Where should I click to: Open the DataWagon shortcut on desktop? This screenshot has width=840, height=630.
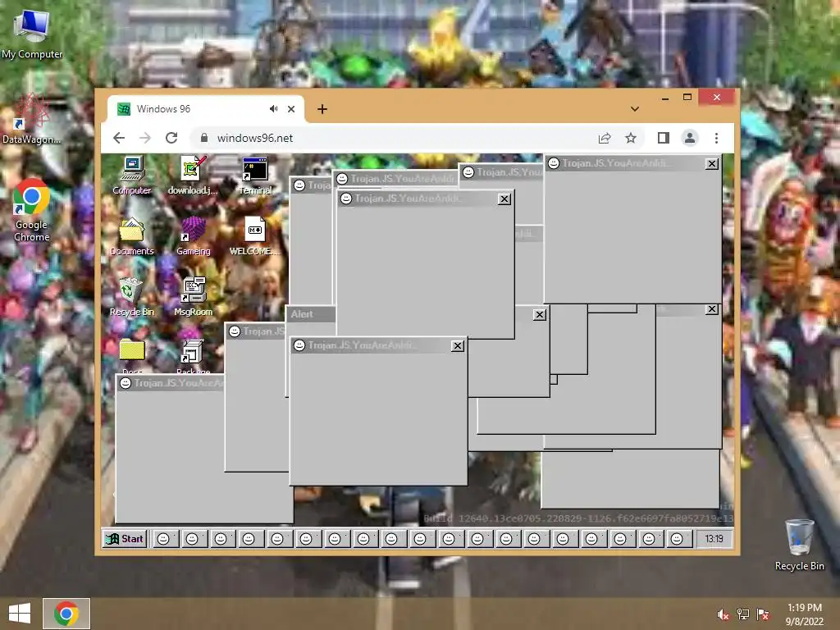tap(32, 120)
